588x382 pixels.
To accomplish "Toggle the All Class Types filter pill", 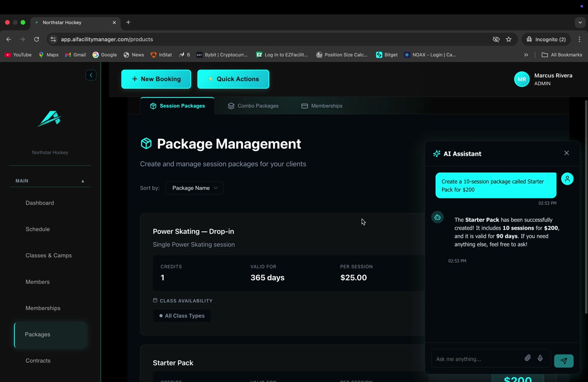I will pyautogui.click(x=182, y=315).
